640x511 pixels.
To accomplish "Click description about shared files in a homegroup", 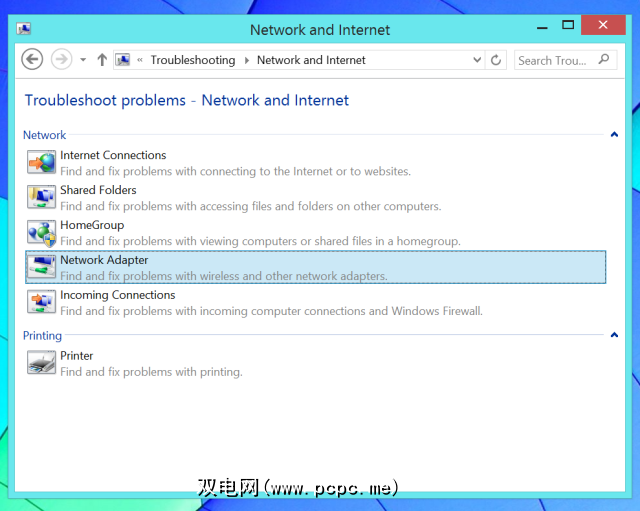I will tap(260, 241).
